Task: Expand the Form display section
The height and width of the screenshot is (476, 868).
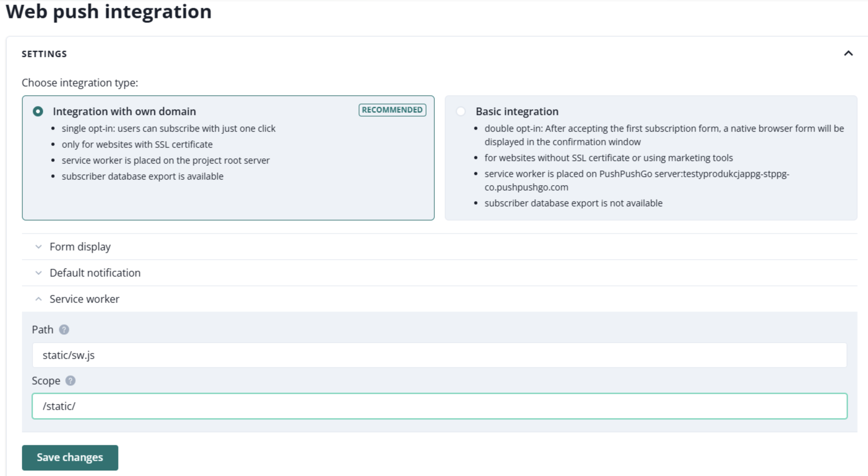Action: pos(80,247)
